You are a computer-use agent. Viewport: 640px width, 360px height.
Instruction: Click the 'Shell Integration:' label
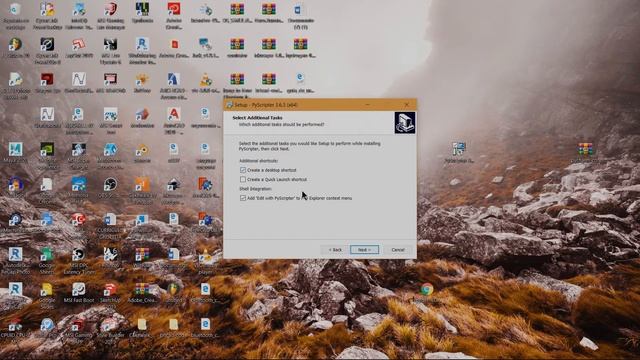[256, 189]
